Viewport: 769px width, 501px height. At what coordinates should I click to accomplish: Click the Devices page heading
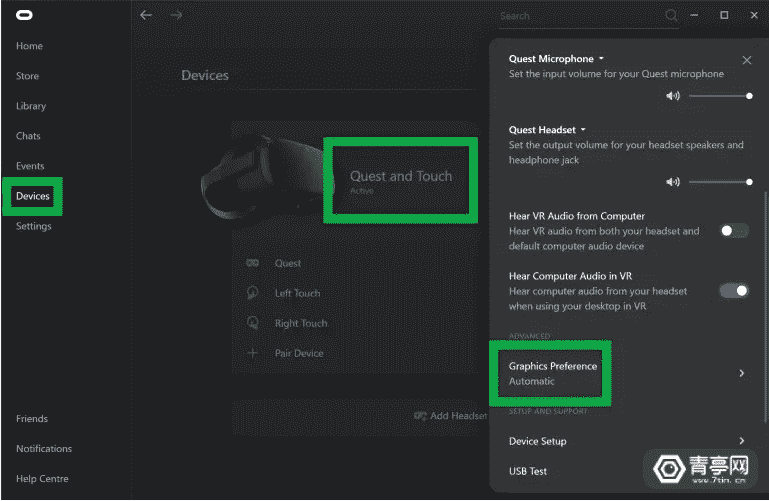point(205,75)
